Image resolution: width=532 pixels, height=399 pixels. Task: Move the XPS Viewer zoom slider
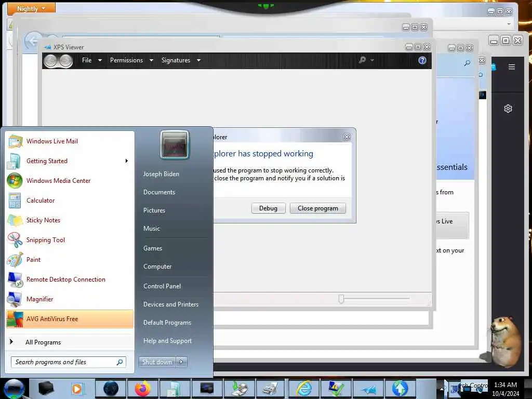(341, 299)
